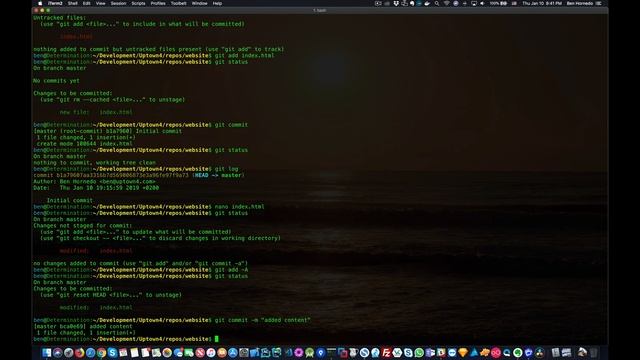Open TeamViewer icon in the dock
This screenshot has height=360, width=640.
[452, 353]
